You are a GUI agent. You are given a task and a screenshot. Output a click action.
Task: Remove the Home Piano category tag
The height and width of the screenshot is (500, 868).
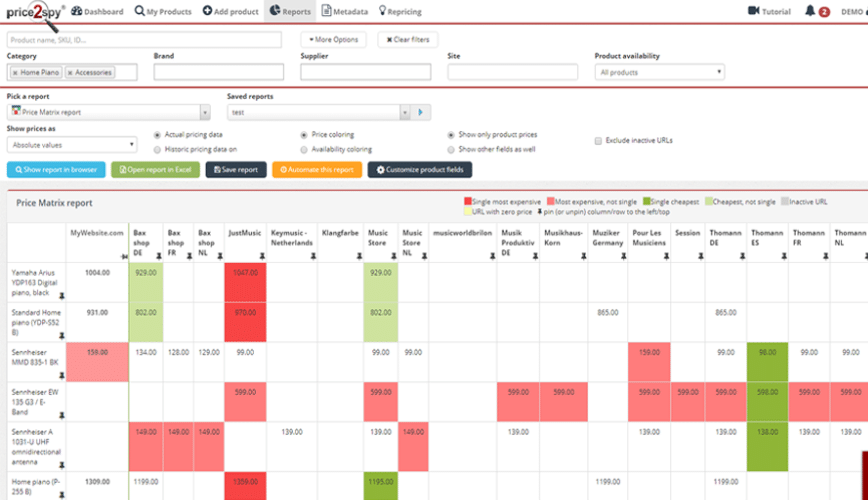tap(15, 73)
